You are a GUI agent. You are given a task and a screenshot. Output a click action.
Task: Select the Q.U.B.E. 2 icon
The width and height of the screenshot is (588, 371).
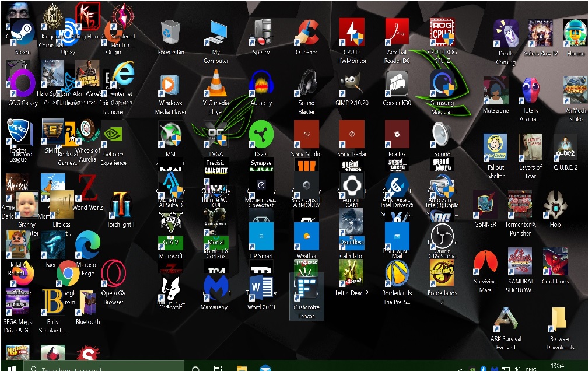pyautogui.click(x=565, y=148)
